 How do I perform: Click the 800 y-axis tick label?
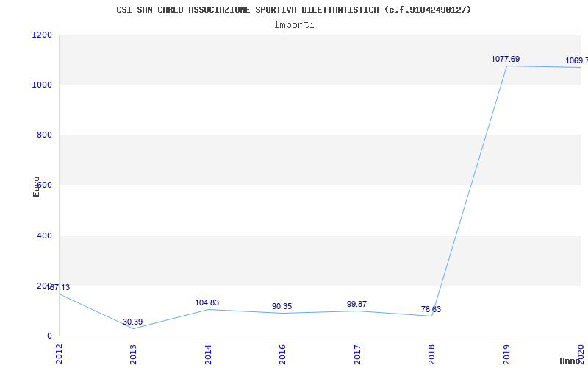pos(44,135)
